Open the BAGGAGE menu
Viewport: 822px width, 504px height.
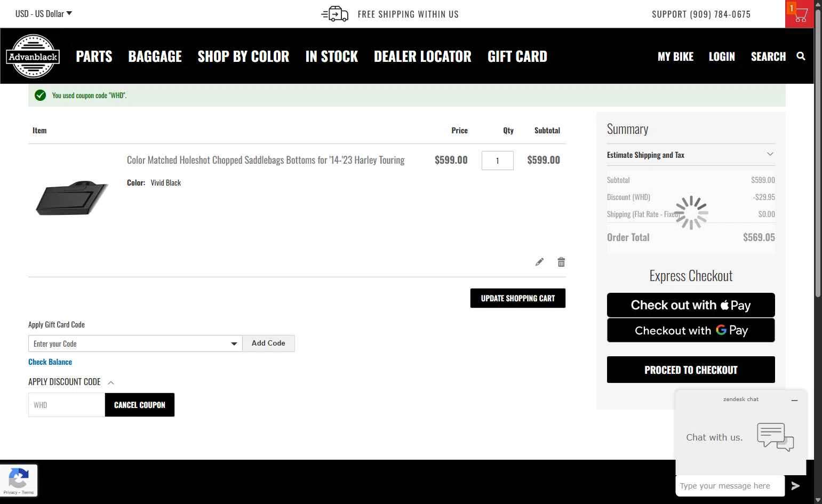point(155,57)
